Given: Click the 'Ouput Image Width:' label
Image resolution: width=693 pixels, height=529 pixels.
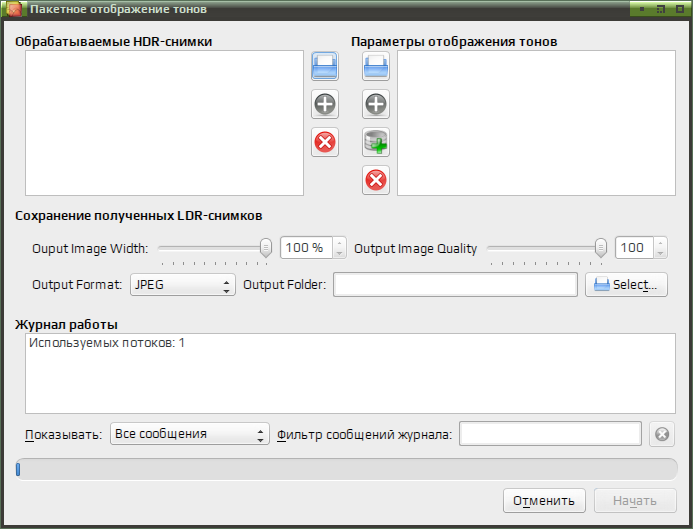Looking at the screenshot, I should coord(90,249).
